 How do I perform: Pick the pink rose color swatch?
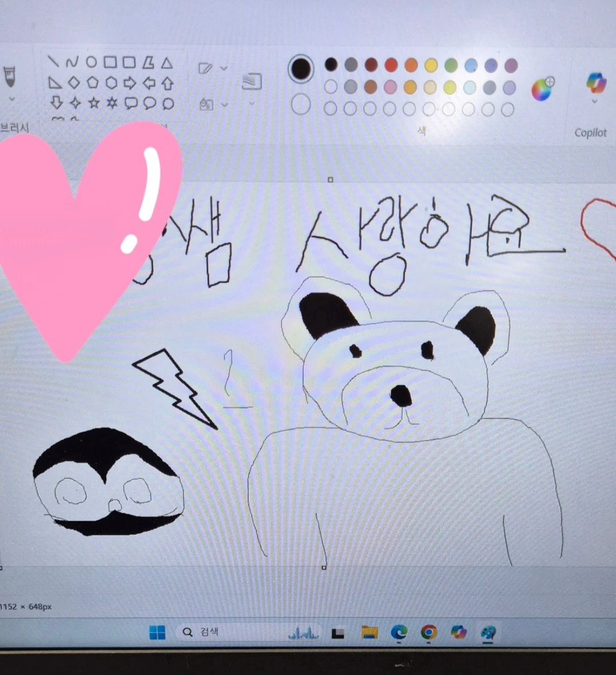pyautogui.click(x=390, y=87)
